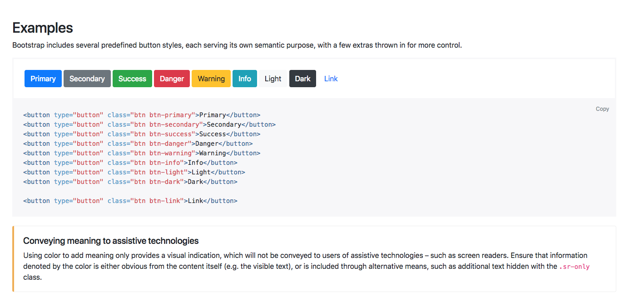
Task: Click the blue Primary button
Action: point(43,79)
